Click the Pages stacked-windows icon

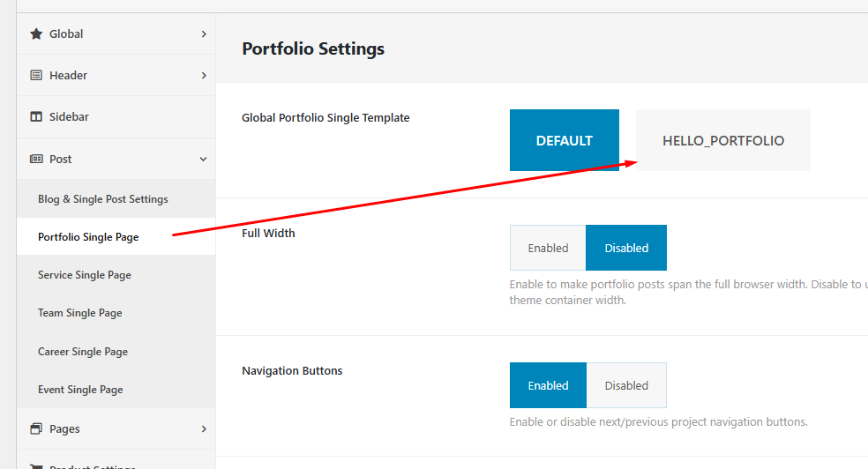tap(36, 429)
